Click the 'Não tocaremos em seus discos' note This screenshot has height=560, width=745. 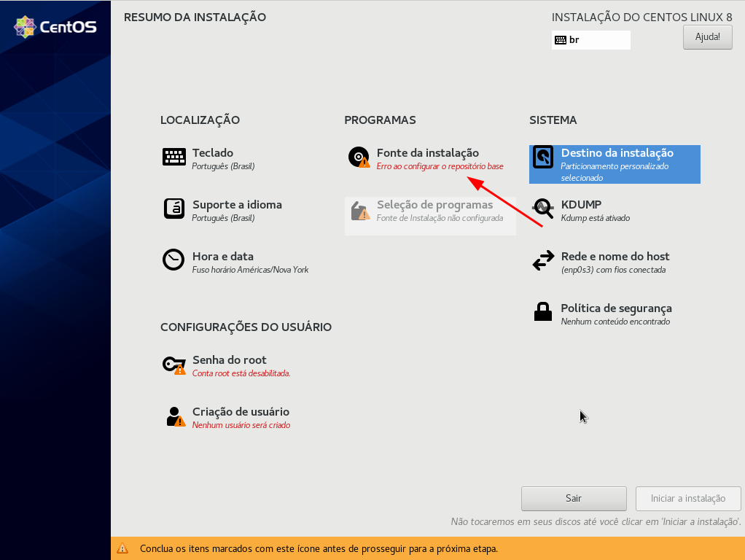[596, 522]
